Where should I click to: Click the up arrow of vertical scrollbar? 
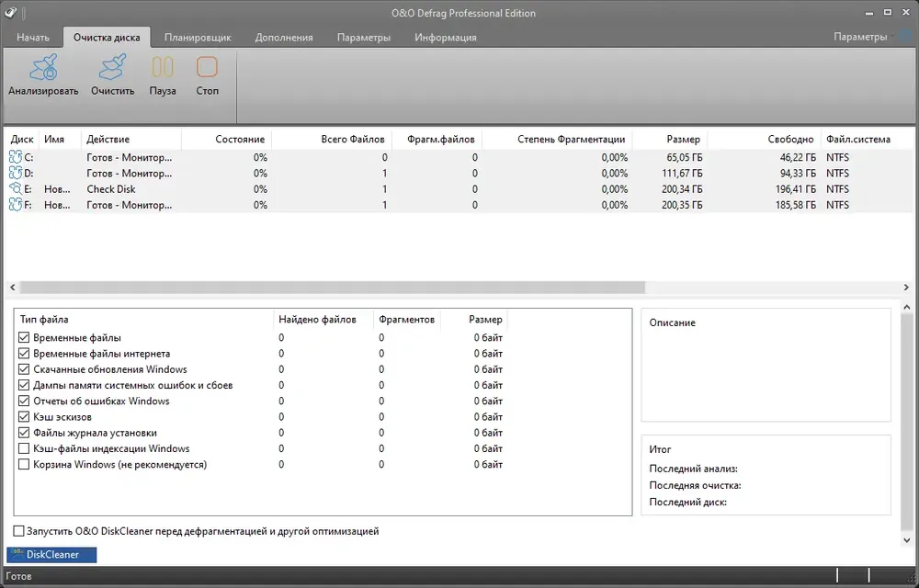coord(907,308)
